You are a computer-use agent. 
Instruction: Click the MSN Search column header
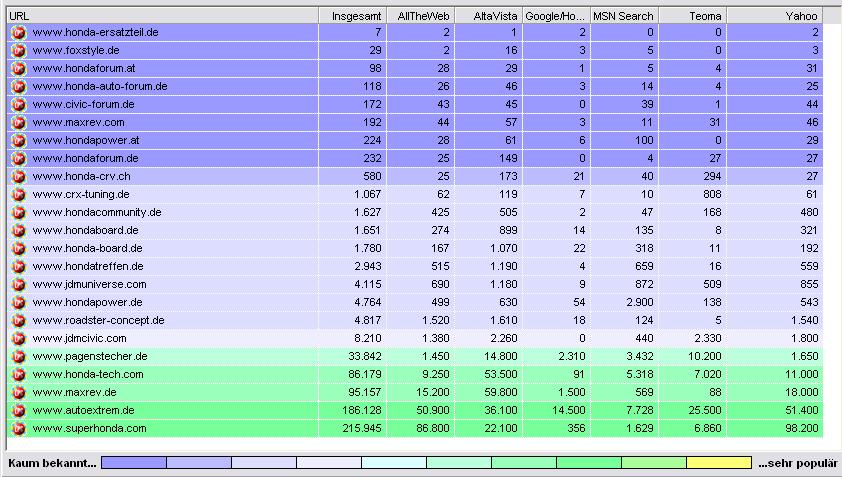click(623, 16)
